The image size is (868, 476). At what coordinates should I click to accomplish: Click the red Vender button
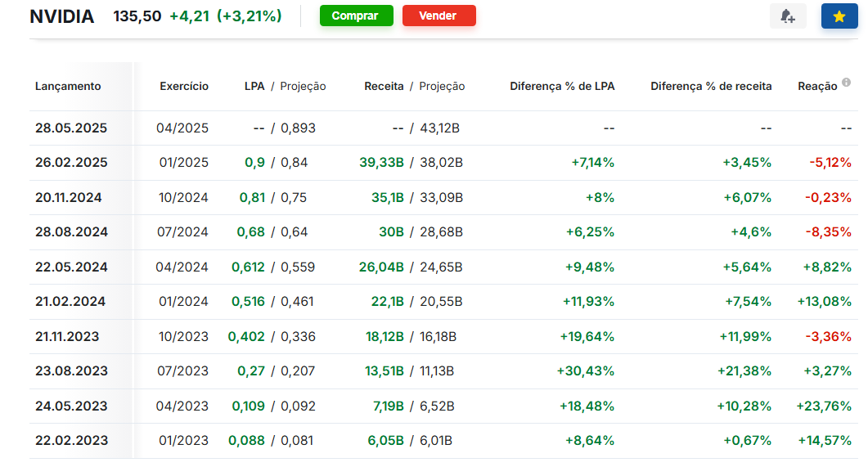point(439,16)
